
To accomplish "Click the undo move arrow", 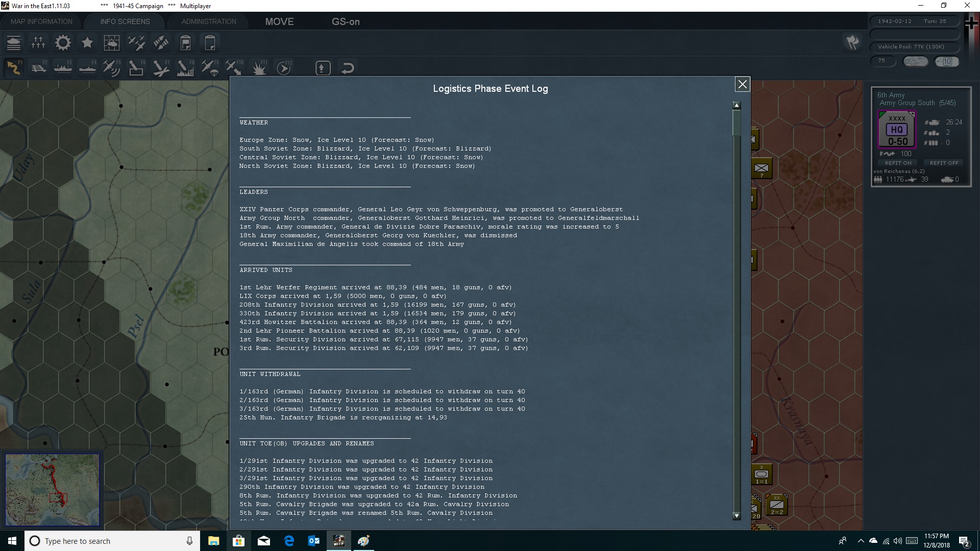I will point(348,68).
